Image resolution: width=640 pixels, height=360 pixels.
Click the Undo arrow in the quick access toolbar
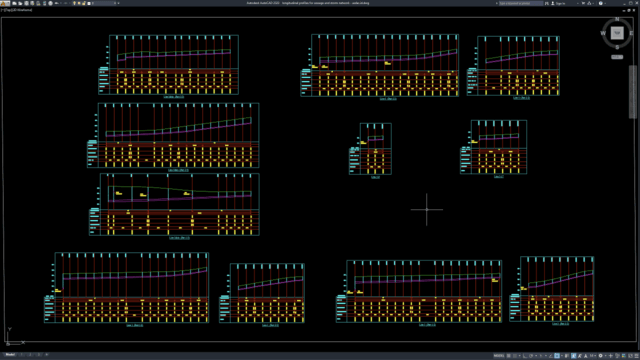coord(56,3)
